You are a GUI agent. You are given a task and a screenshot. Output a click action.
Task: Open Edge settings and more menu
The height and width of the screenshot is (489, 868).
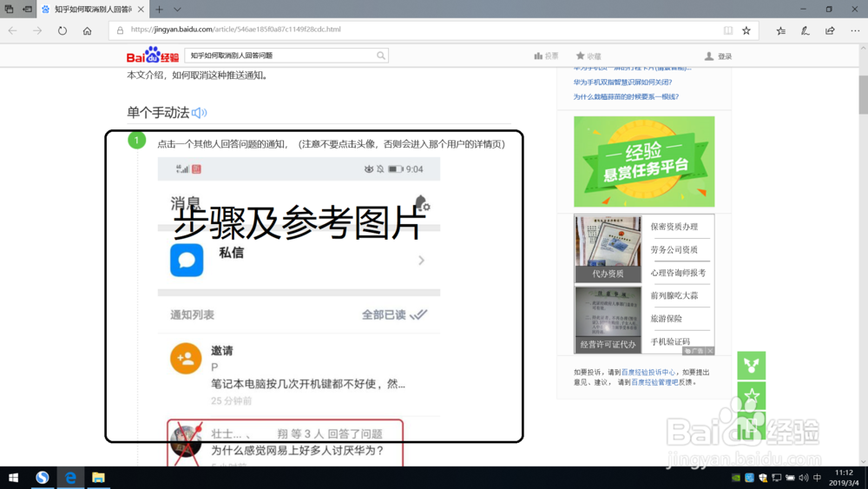pyautogui.click(x=855, y=30)
